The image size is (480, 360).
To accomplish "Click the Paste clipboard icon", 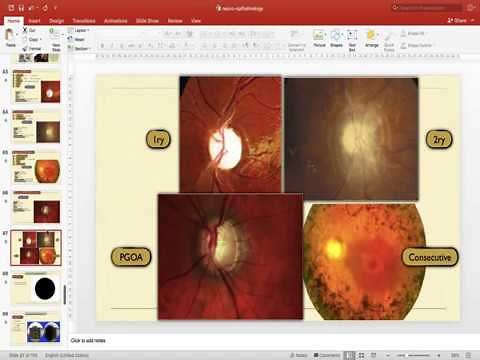I will [x=10, y=35].
